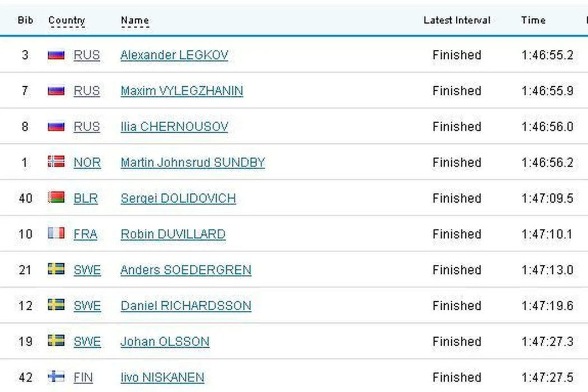Click the Swedish flag beside Johan Olsson
The image size is (588, 392).
coord(56,340)
